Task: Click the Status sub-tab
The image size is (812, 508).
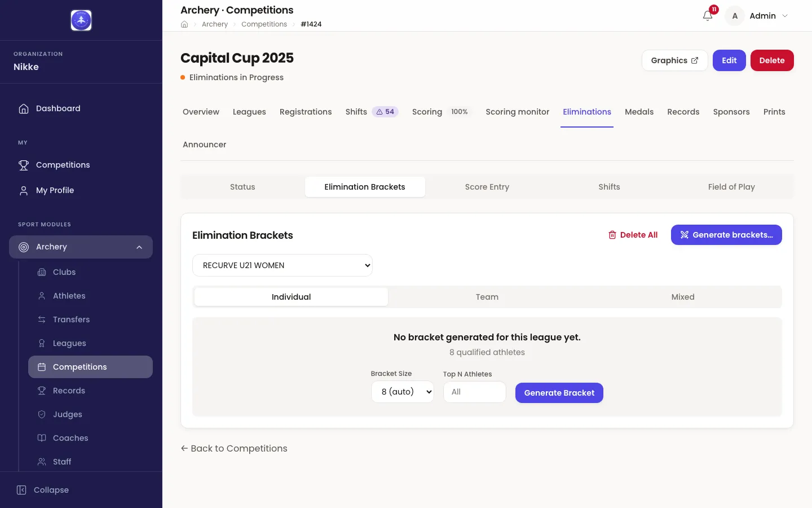Action: pyautogui.click(x=242, y=187)
